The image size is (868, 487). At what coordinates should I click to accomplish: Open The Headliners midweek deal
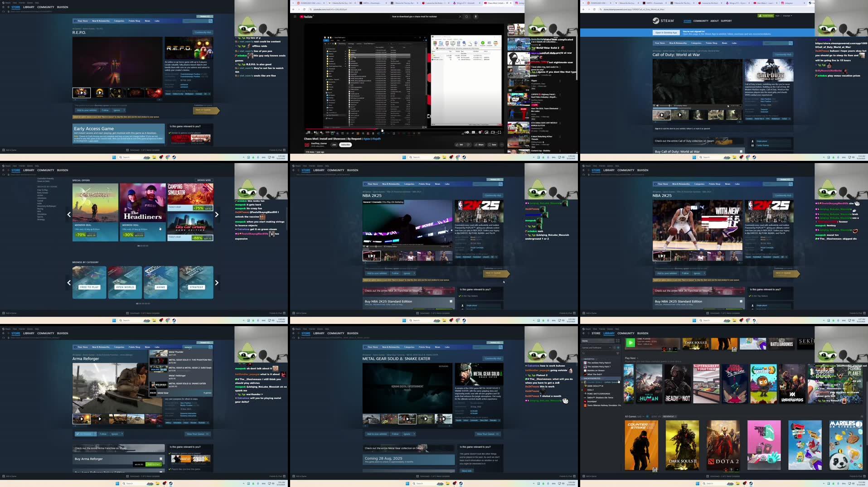coord(143,212)
